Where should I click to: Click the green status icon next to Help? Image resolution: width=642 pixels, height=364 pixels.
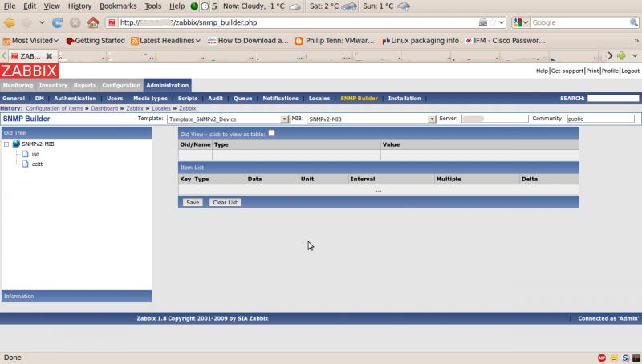[194, 6]
